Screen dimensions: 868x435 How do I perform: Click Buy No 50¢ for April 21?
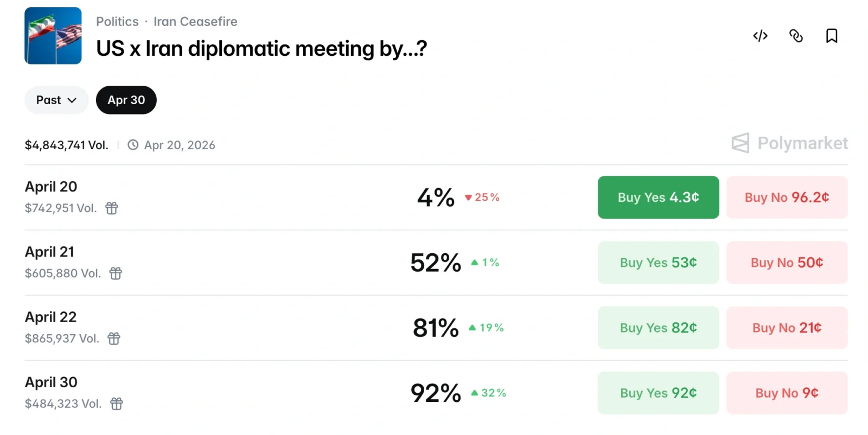click(x=787, y=263)
